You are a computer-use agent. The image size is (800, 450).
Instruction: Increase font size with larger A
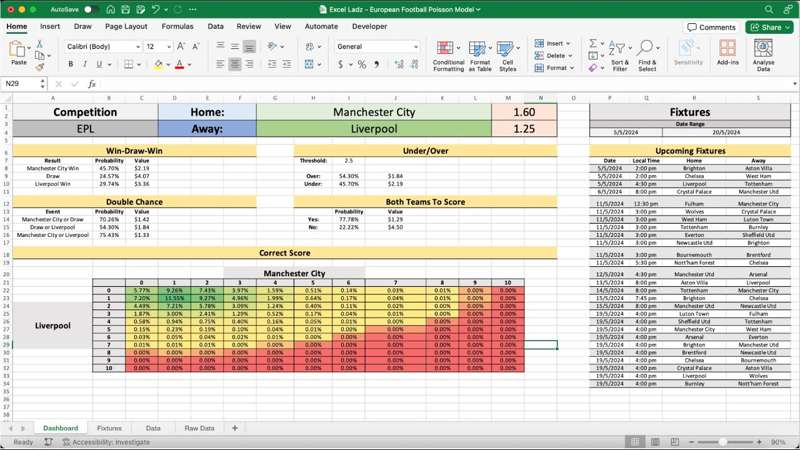tap(181, 46)
